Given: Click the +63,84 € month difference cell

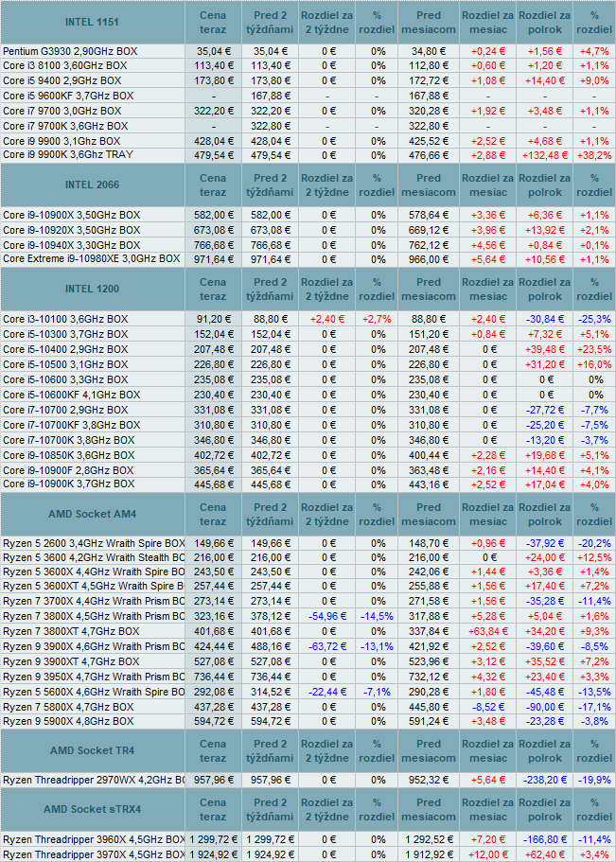Looking at the screenshot, I should pyautogui.click(x=487, y=631).
